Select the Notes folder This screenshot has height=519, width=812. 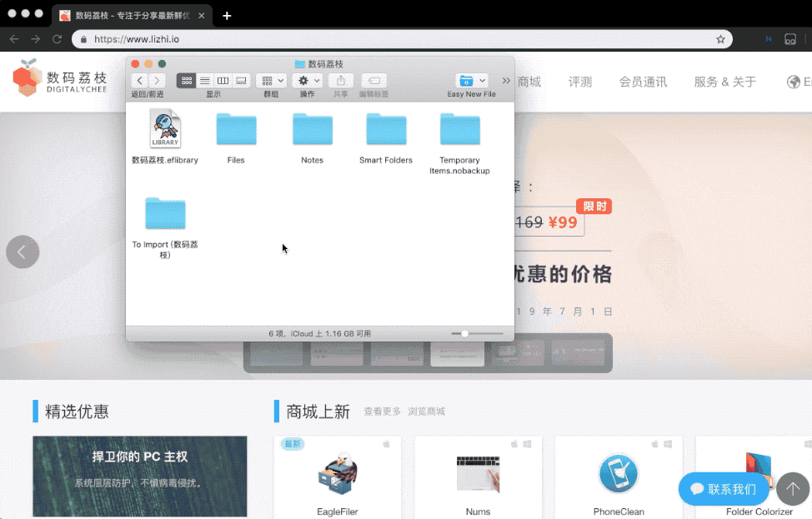pyautogui.click(x=313, y=138)
